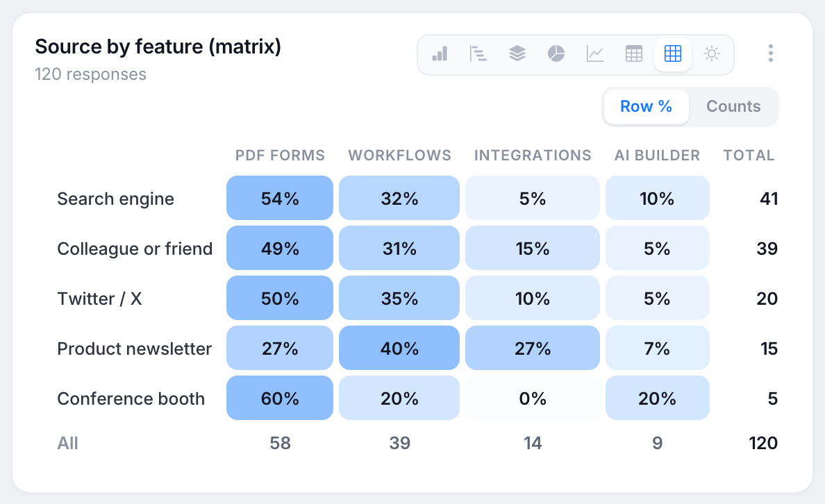Image resolution: width=825 pixels, height=504 pixels.
Task: Click the sunburst chart icon
Action: 712,53
